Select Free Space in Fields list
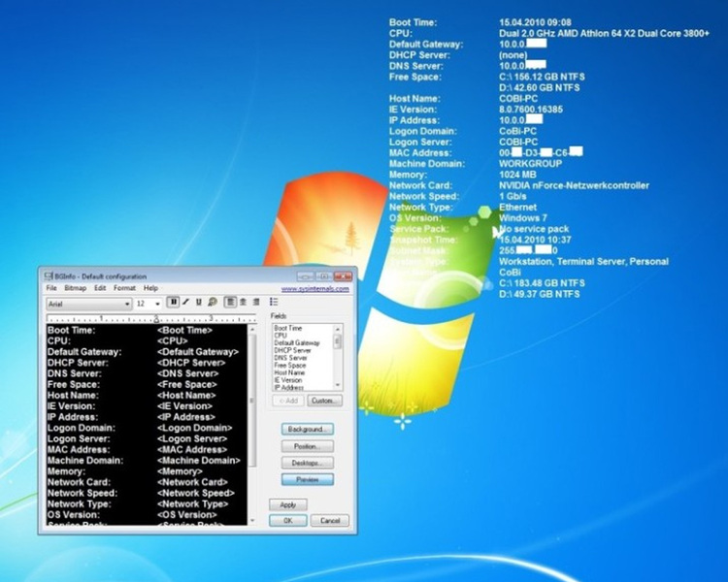Image resolution: width=728 pixels, height=582 pixels. (289, 366)
